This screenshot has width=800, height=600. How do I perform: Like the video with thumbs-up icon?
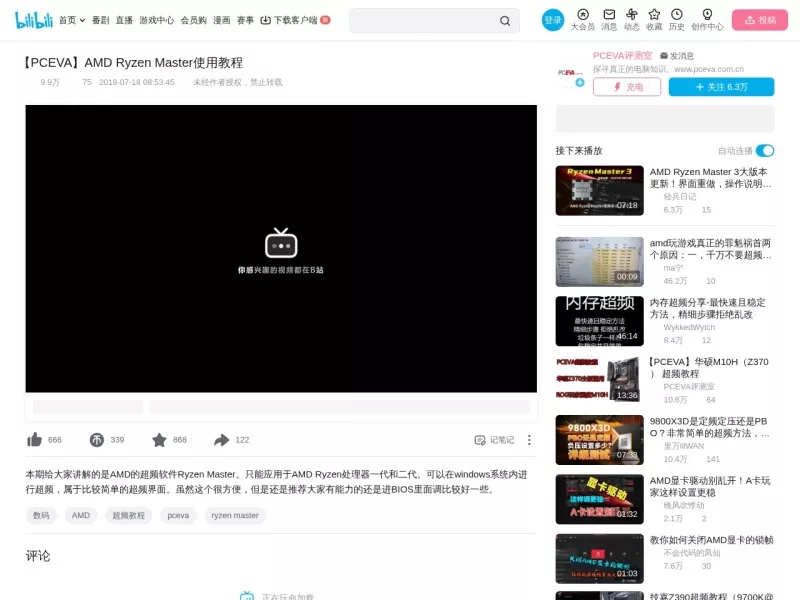coord(35,439)
